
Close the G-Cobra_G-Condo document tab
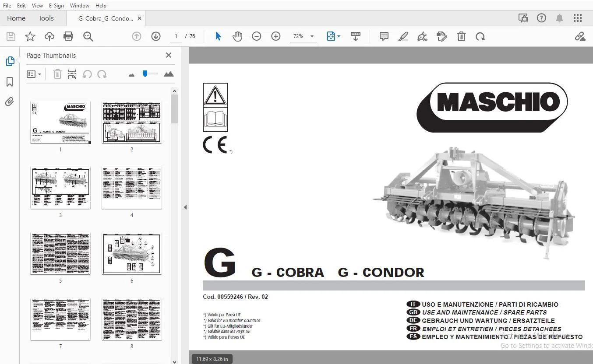coord(139,18)
